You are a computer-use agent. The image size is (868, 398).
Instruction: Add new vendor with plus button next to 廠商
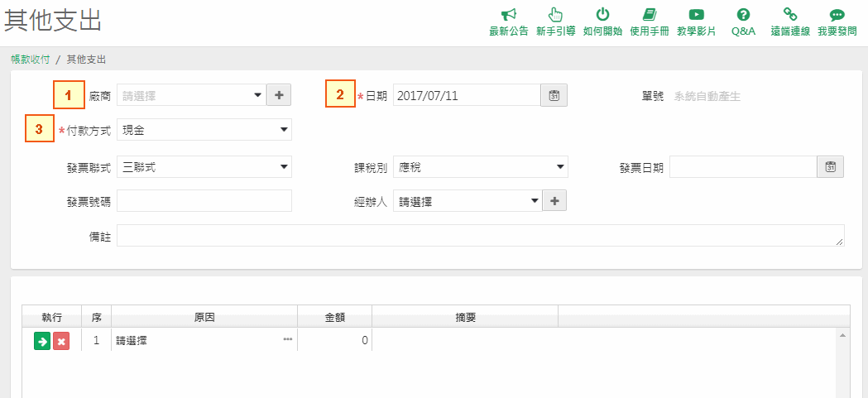click(279, 95)
